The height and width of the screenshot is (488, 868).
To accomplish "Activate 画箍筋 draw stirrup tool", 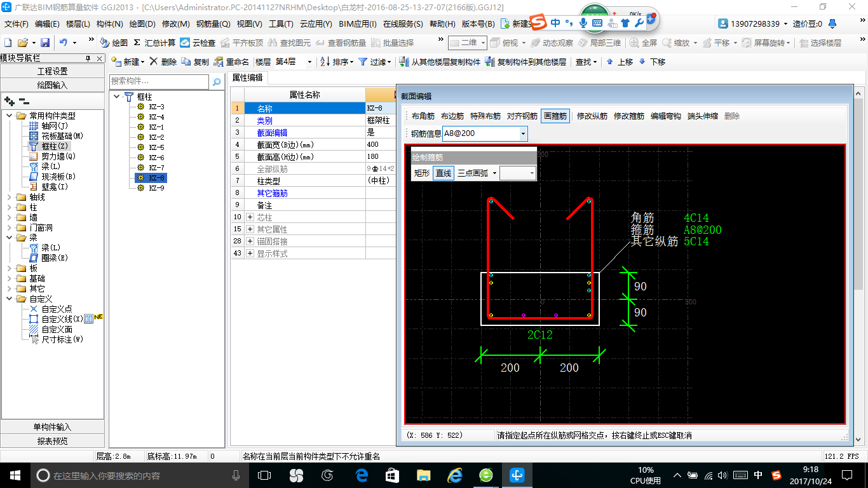I will coord(555,116).
